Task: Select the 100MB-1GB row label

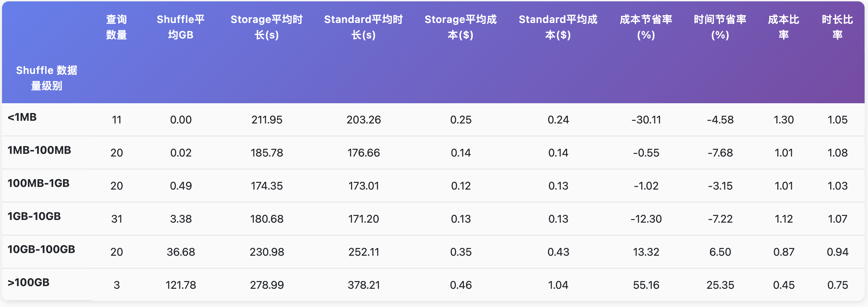Action: (38, 183)
